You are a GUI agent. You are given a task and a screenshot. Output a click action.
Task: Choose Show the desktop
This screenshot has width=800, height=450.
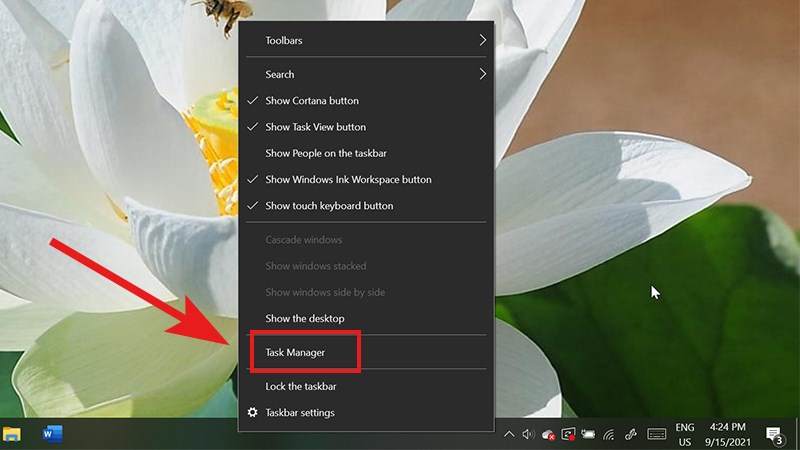[x=366, y=319]
